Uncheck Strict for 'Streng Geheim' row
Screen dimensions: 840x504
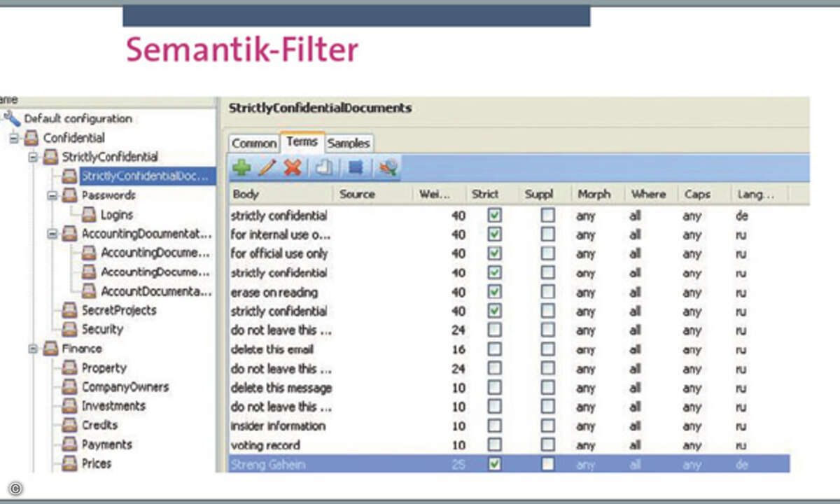pyautogui.click(x=494, y=463)
